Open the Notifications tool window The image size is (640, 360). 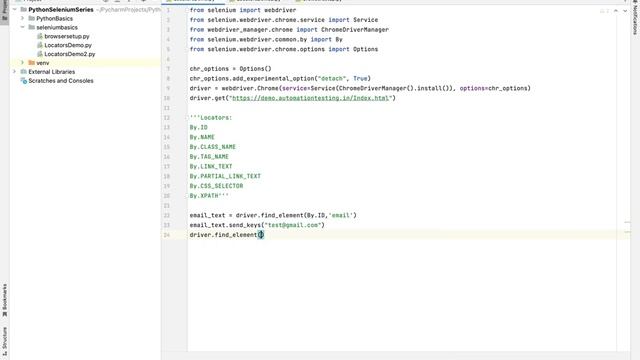click(635, 19)
